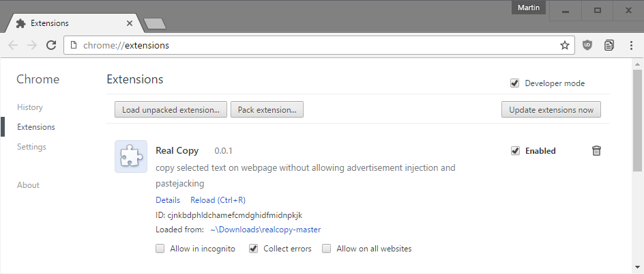Click the Chrome heading in sidebar
The image size is (644, 274).
pyautogui.click(x=38, y=79)
